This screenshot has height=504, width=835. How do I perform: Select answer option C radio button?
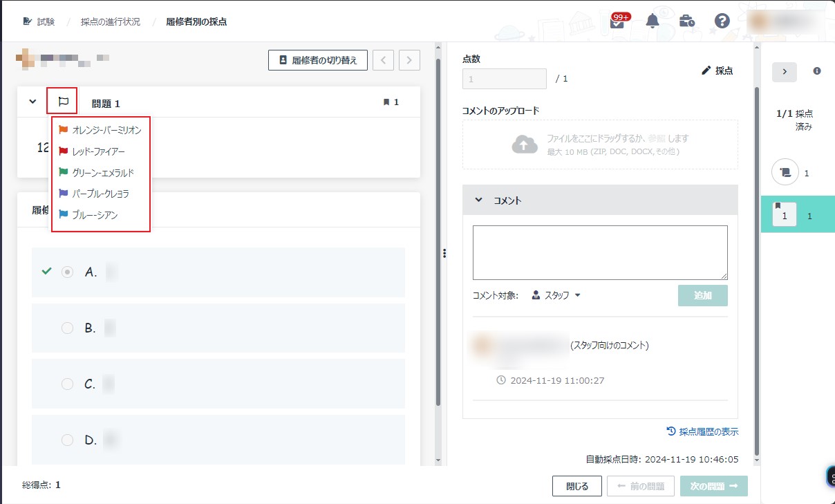point(67,384)
